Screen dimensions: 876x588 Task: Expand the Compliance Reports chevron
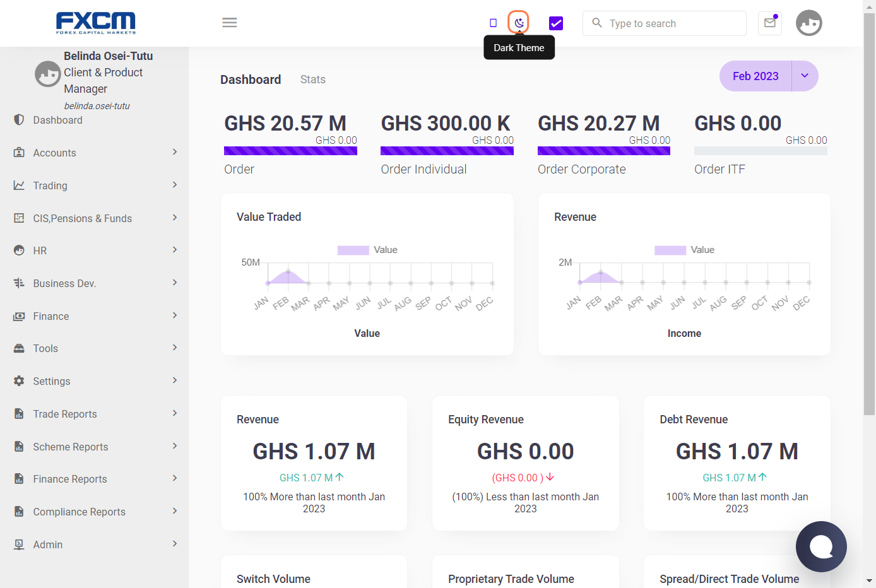point(175,511)
